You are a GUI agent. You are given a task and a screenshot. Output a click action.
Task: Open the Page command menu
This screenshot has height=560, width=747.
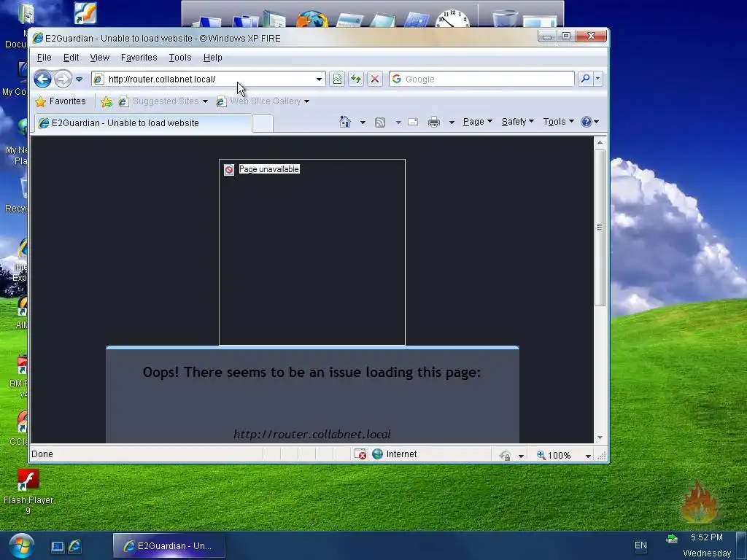point(477,122)
